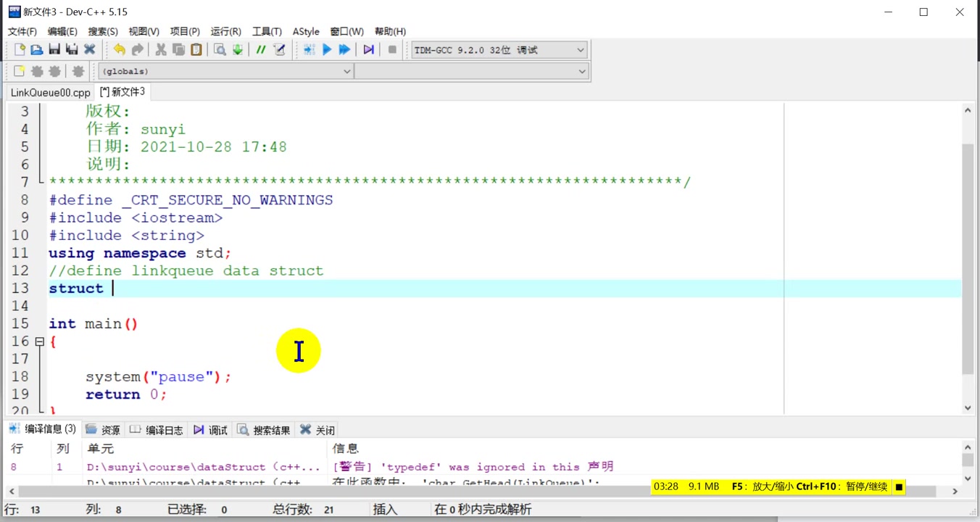This screenshot has height=522, width=980.
Task: Compile the current program
Action: pyautogui.click(x=307, y=49)
